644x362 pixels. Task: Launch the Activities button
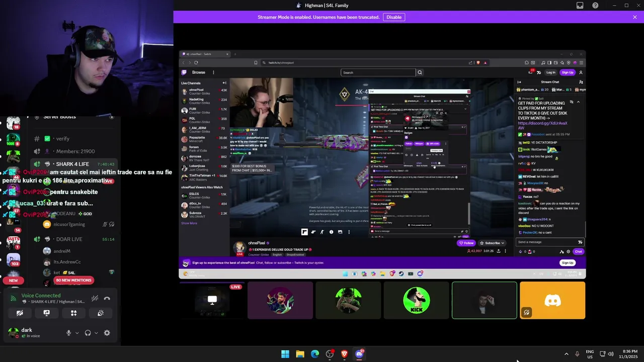[73, 313]
